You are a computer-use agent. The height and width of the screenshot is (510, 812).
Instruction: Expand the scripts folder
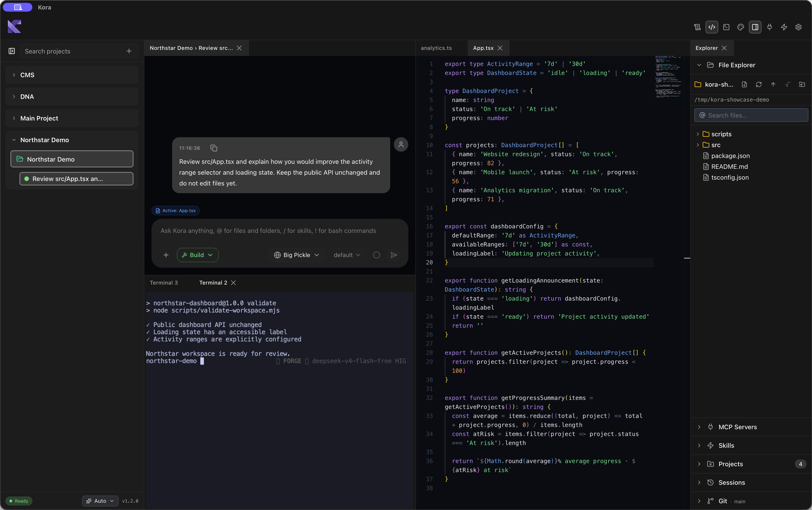(x=751, y=134)
